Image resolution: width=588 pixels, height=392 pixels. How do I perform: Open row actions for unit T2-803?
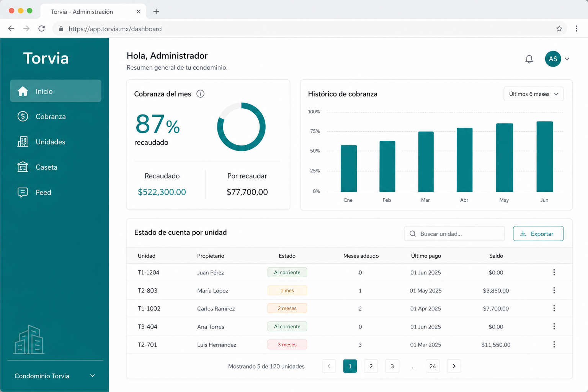tap(554, 290)
